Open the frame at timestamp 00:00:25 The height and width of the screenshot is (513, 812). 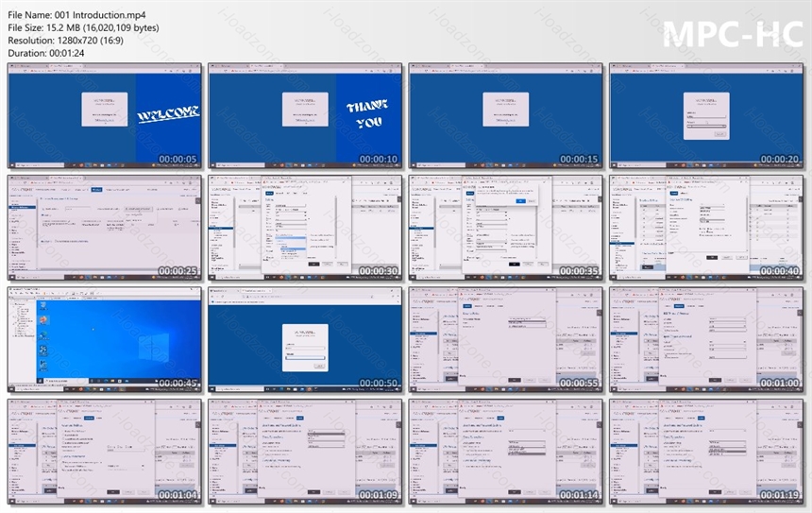tap(105, 228)
